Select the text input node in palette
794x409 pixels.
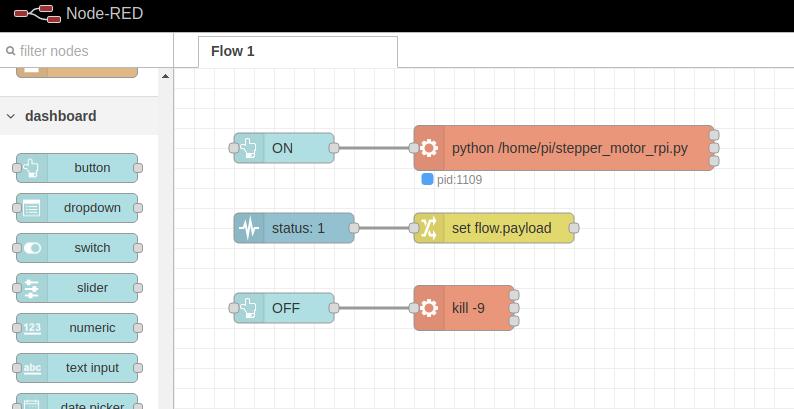[77, 367]
